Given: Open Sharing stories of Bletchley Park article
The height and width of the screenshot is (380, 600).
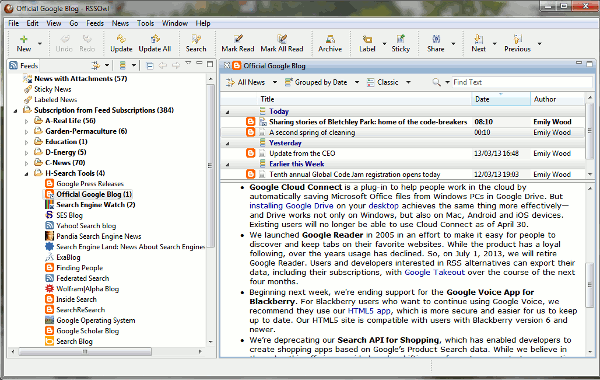Looking at the screenshot, I should tap(368, 122).
